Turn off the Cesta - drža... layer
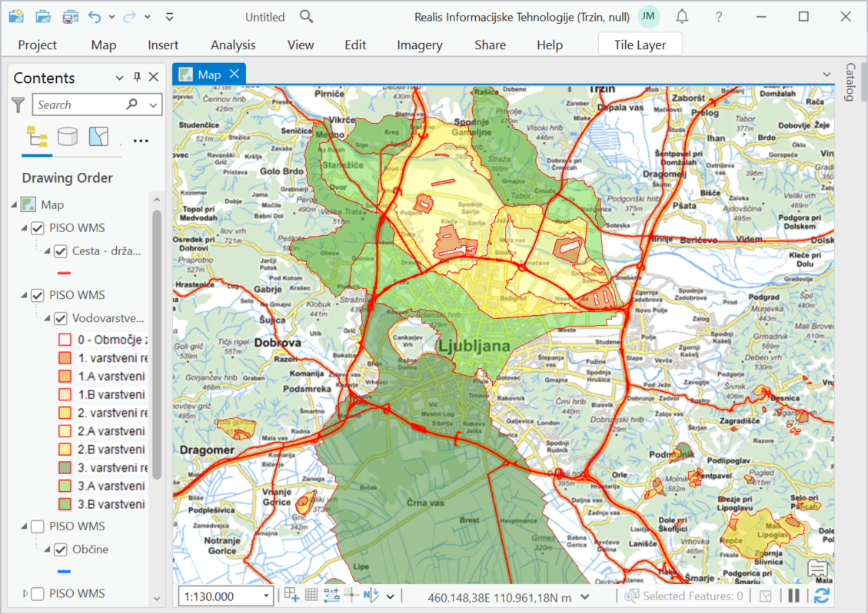 pyautogui.click(x=61, y=251)
